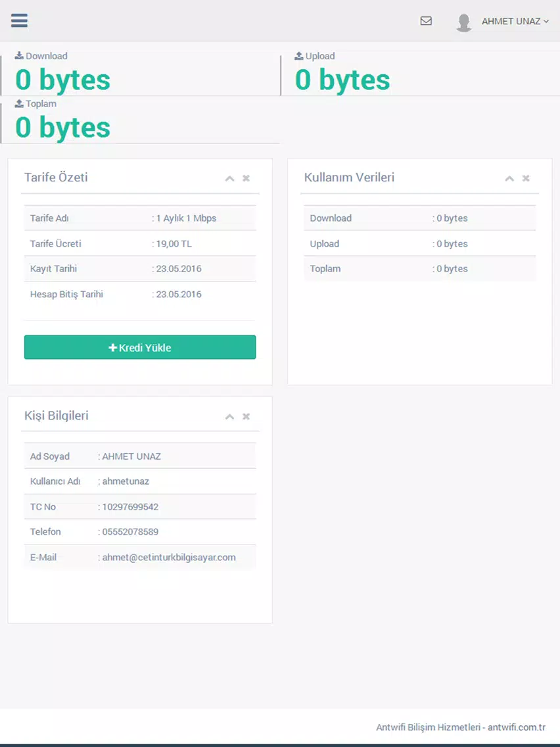Select Download row in Kullanım Verileri
This screenshot has width=560, height=747.
pyautogui.click(x=420, y=218)
